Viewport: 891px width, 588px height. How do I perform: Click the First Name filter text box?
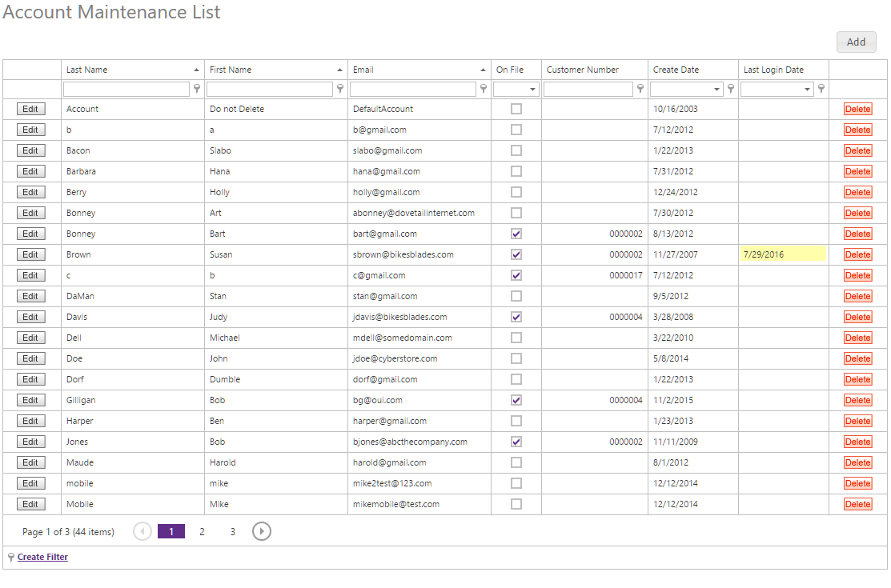pos(269,89)
